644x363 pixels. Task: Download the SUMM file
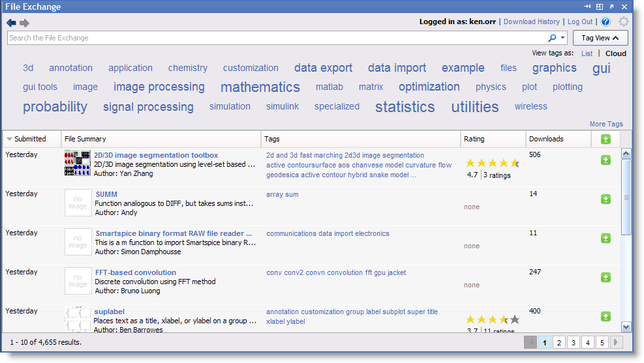(606, 199)
